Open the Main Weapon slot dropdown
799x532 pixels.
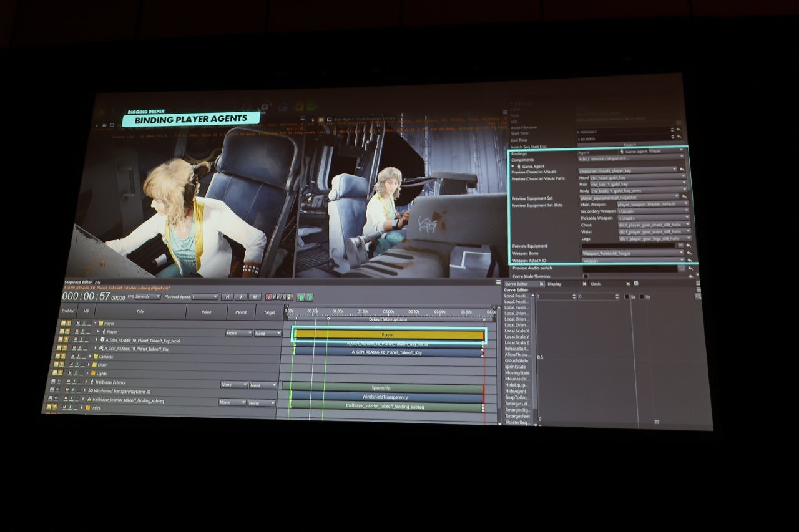click(654, 204)
